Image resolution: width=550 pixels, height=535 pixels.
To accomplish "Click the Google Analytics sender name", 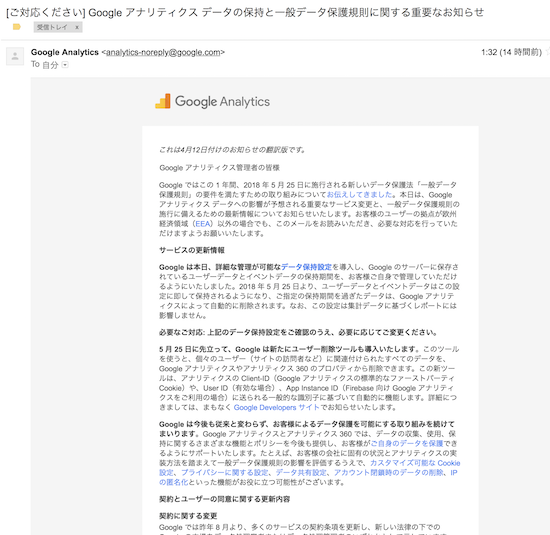I will (65, 52).
